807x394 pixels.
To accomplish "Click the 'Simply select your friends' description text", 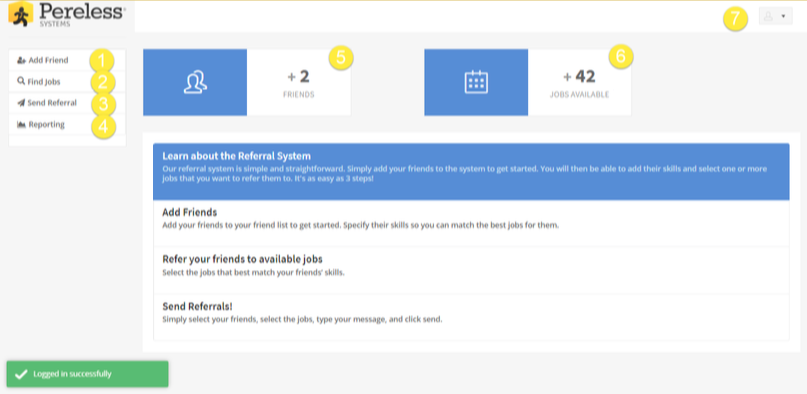I will point(302,319).
